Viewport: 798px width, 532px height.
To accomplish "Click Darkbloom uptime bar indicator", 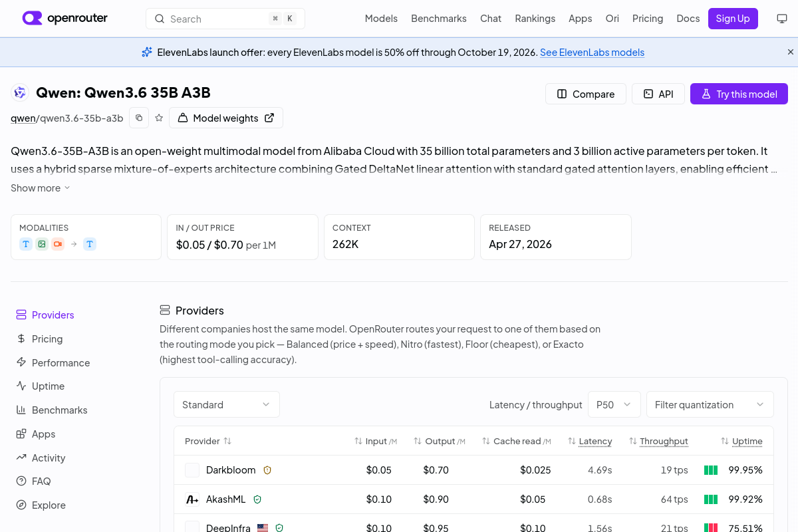I will [x=711, y=469].
